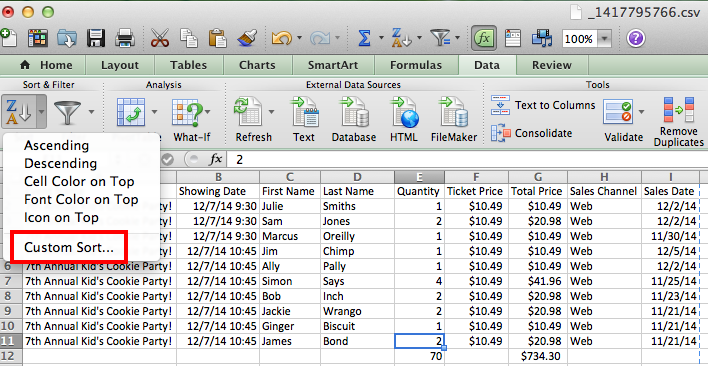Click the Open file folder icon
Screen dimensions: 708x366
tap(67, 38)
